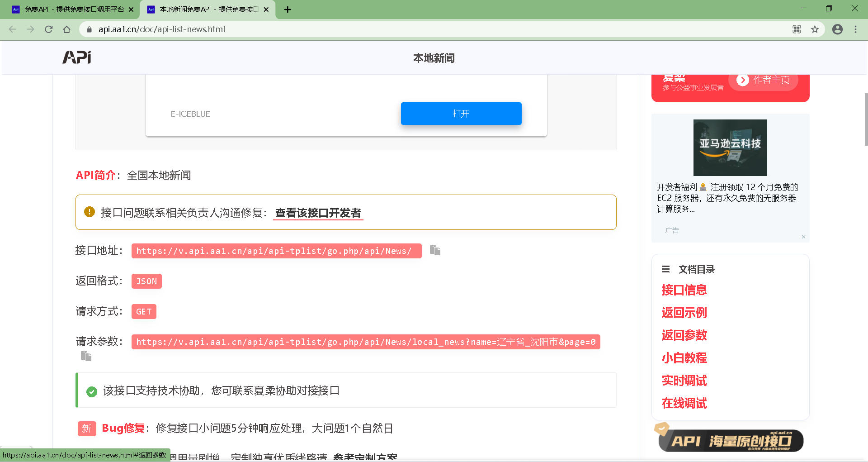Click the browser forward arrow
This screenshot has height=462, width=868.
(x=30, y=29)
